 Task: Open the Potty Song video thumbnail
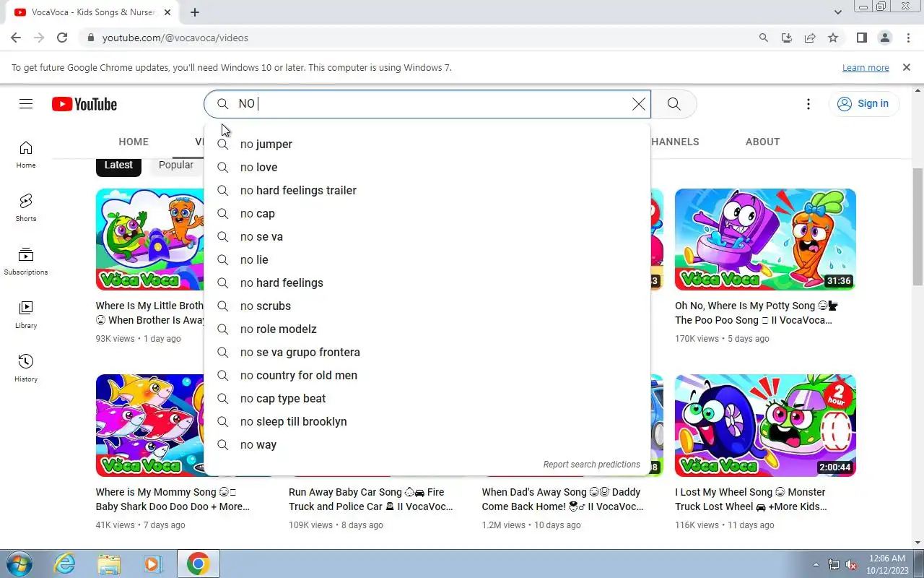pos(765,240)
